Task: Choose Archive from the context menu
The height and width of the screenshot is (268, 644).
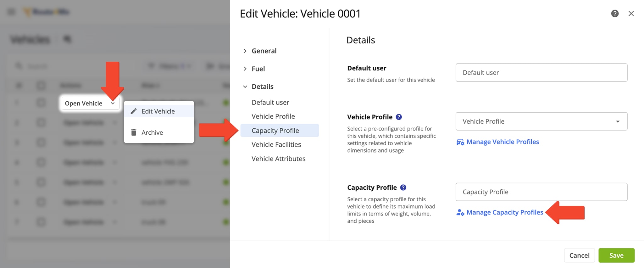Action: point(159,132)
